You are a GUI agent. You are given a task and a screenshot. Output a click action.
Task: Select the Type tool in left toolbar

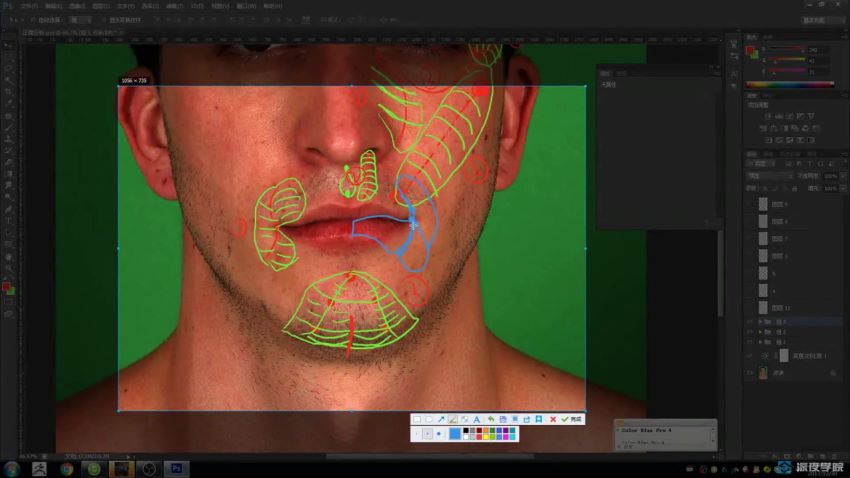click(9, 221)
